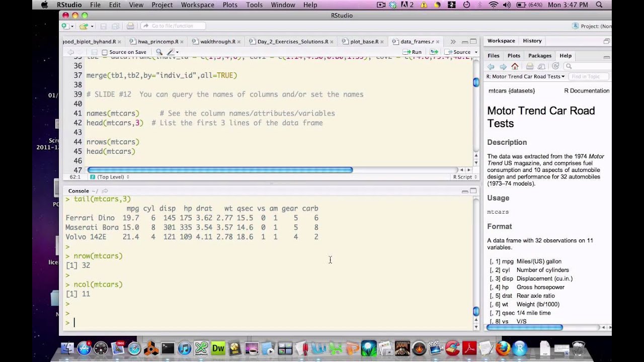The width and height of the screenshot is (644, 362).
Task: Open the R Script file type dropdown
Action: (464, 177)
